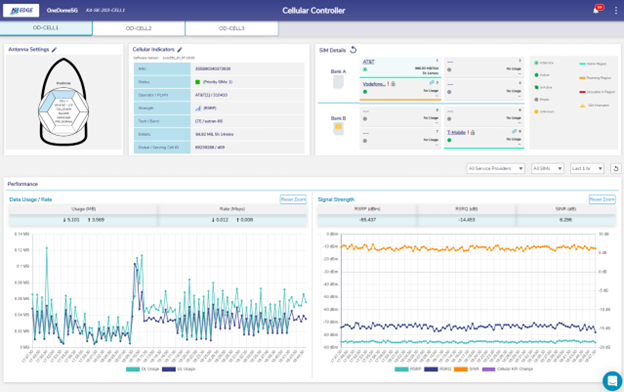Click the 'LTE / eutran-66' Tech/Band value

click(209, 121)
